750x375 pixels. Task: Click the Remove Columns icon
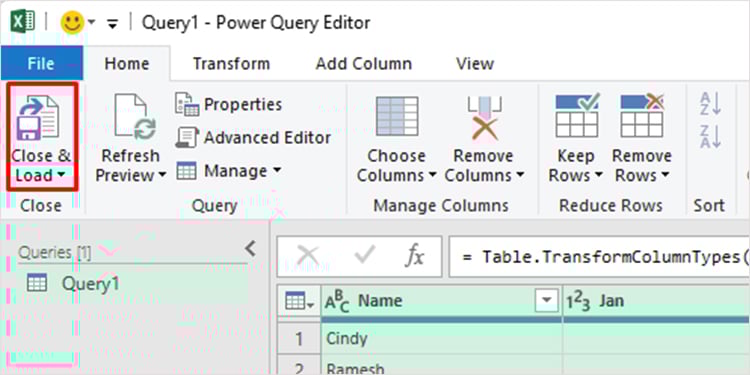(484, 118)
